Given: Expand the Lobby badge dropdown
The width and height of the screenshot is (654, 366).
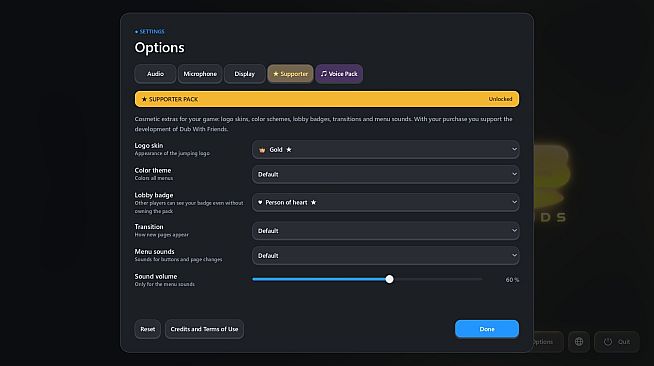Looking at the screenshot, I should coord(385,202).
